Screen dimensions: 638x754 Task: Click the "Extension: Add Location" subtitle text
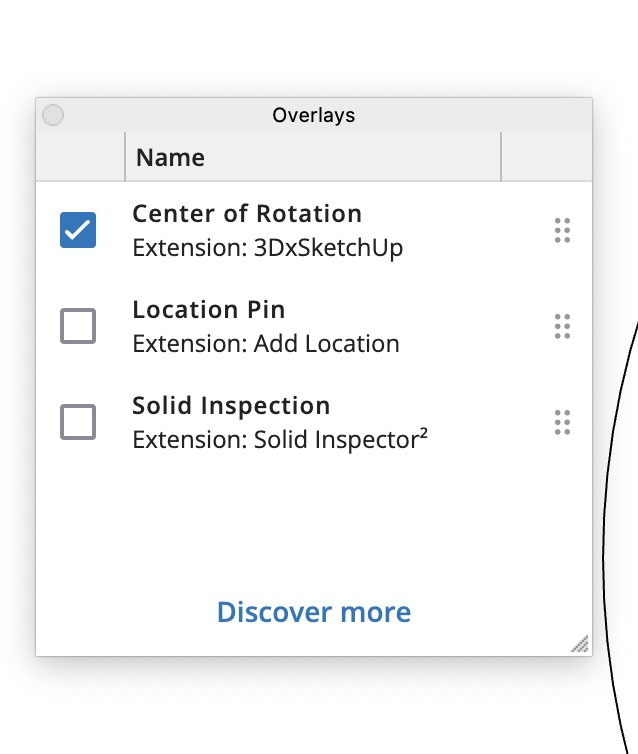(x=265, y=344)
